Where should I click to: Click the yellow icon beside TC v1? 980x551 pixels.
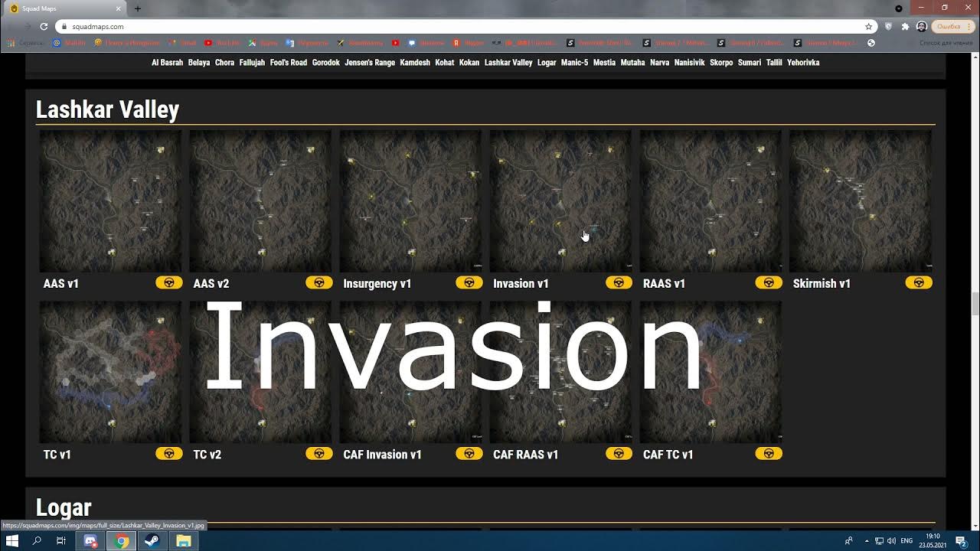click(x=168, y=453)
